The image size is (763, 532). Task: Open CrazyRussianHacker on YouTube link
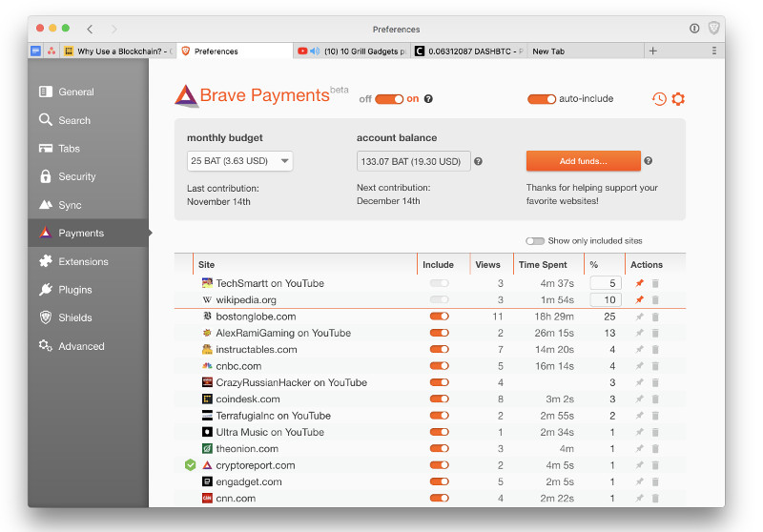point(291,382)
